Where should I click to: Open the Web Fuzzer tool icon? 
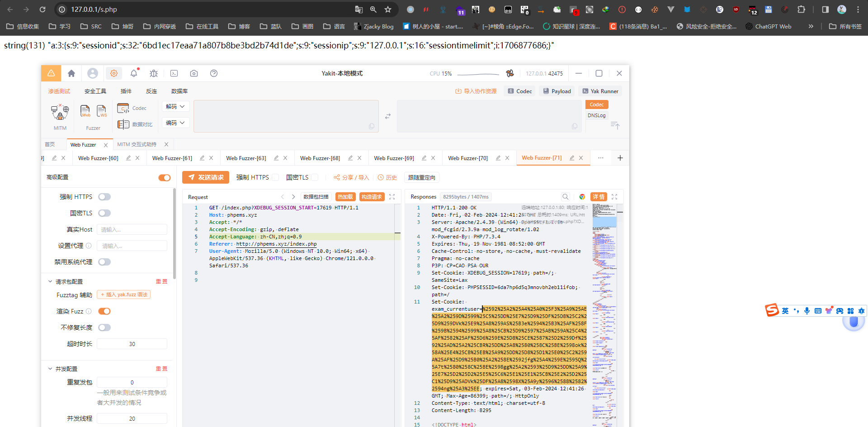point(85,111)
